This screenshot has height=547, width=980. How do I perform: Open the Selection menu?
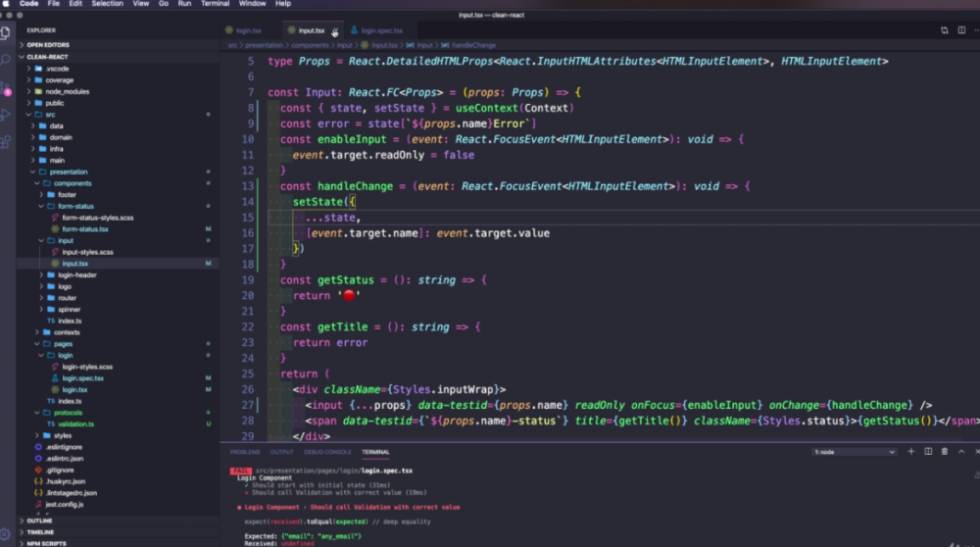point(107,4)
